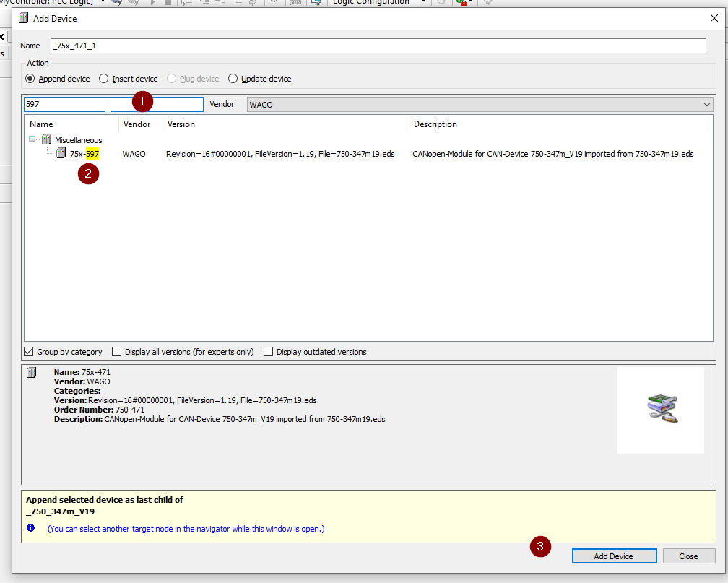Image resolution: width=728 pixels, height=583 pixels.
Task: Click 'Name: 75x-471' in details panel
Action: pyautogui.click(x=82, y=371)
